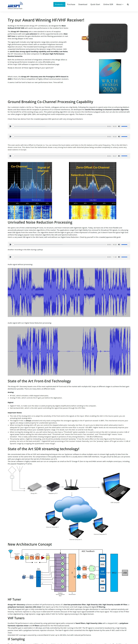Click the "IF Sampling" heading
Viewport: 138px width, 644px height.
point(16,639)
